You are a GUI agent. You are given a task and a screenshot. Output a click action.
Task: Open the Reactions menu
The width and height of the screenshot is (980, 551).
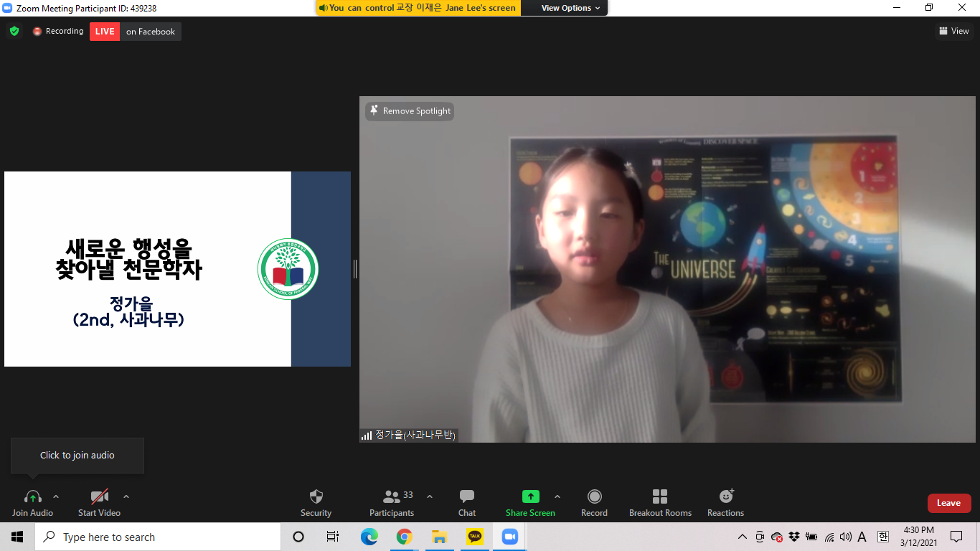click(726, 496)
